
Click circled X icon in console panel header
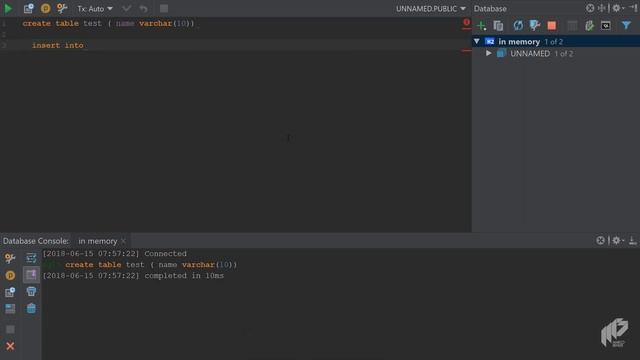[x=600, y=240]
